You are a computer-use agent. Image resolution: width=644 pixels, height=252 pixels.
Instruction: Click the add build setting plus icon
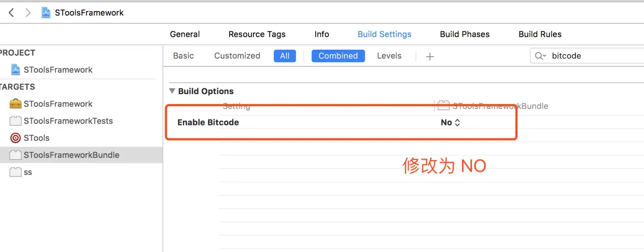pyautogui.click(x=430, y=57)
